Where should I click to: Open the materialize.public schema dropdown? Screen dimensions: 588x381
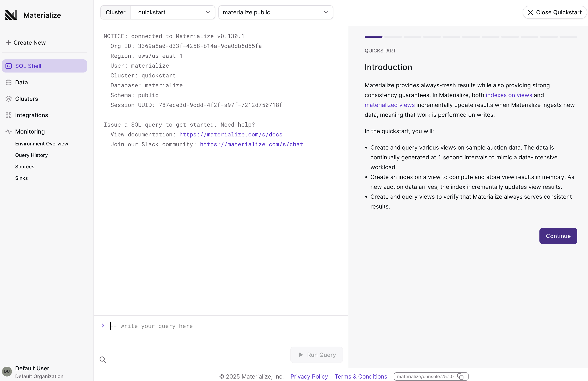coord(276,12)
